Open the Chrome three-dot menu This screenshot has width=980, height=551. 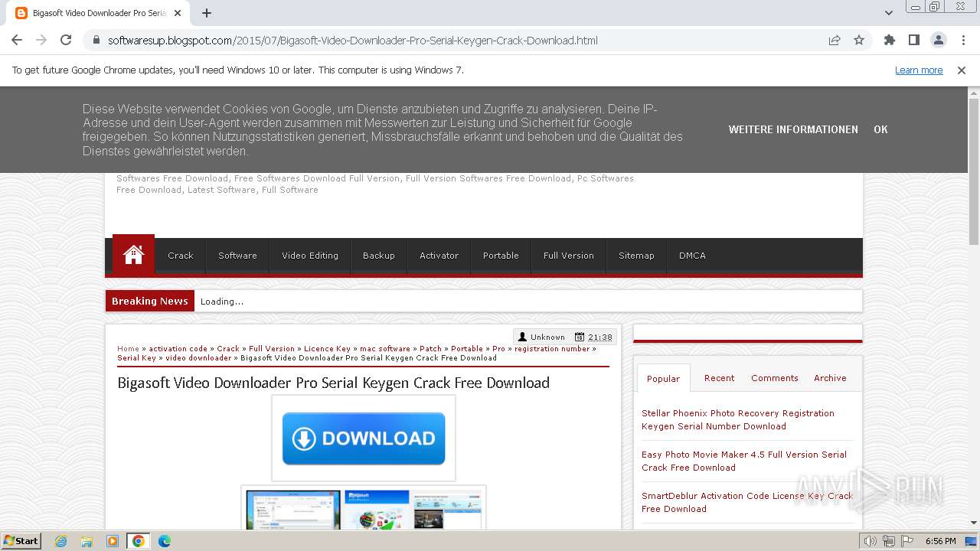pyautogui.click(x=963, y=41)
